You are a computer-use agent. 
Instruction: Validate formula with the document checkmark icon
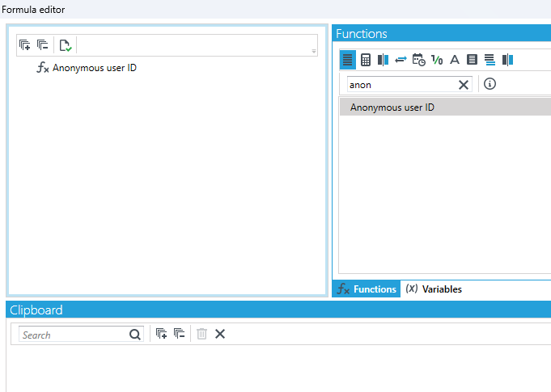pos(66,45)
